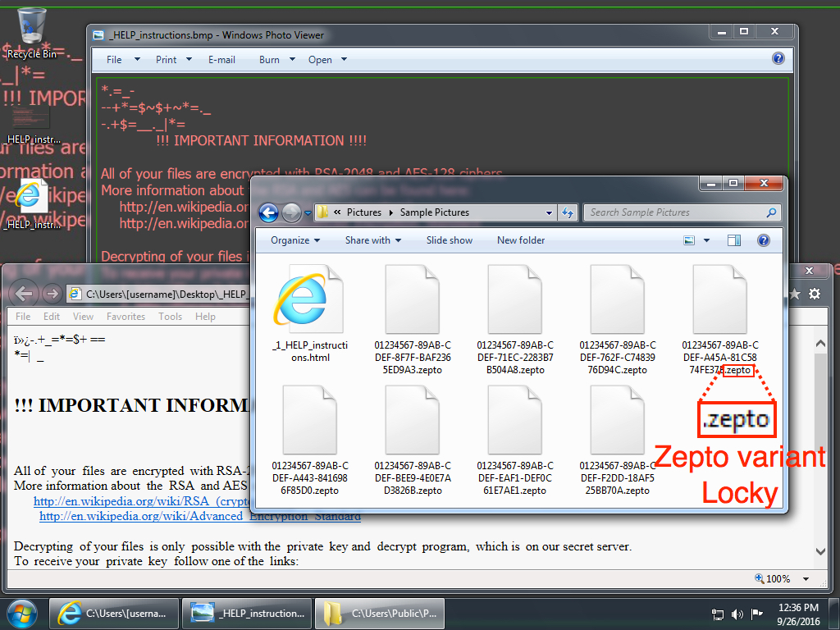
Task: Select the _HELP_instr html desktop icon
Action: click(x=30, y=206)
